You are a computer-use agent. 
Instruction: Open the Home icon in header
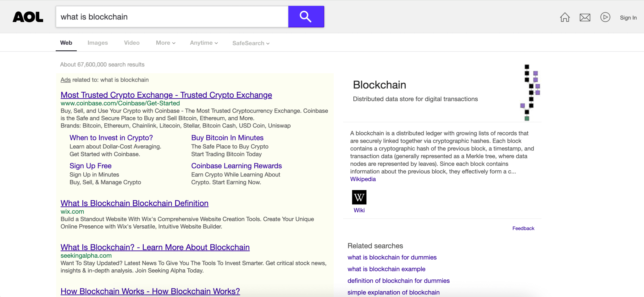[565, 17]
